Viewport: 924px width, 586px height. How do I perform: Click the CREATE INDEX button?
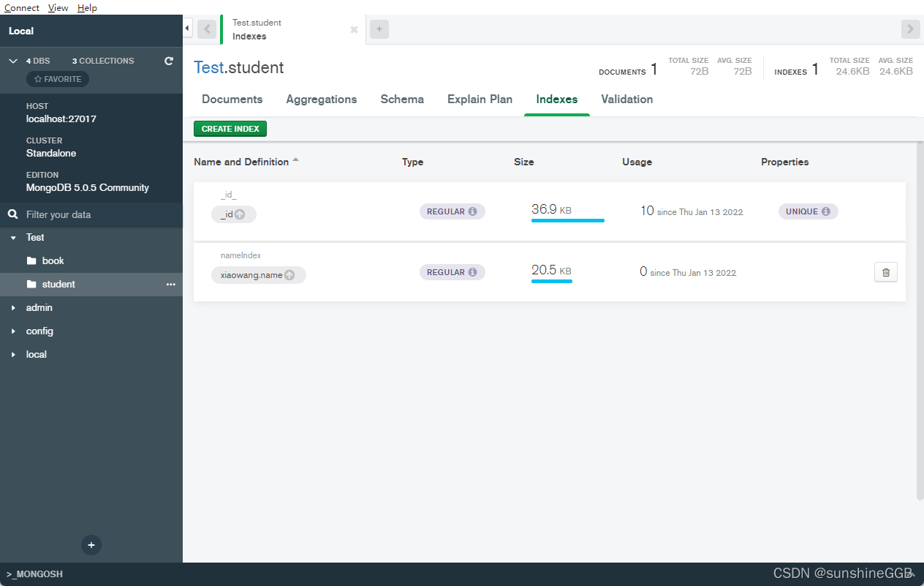point(230,129)
